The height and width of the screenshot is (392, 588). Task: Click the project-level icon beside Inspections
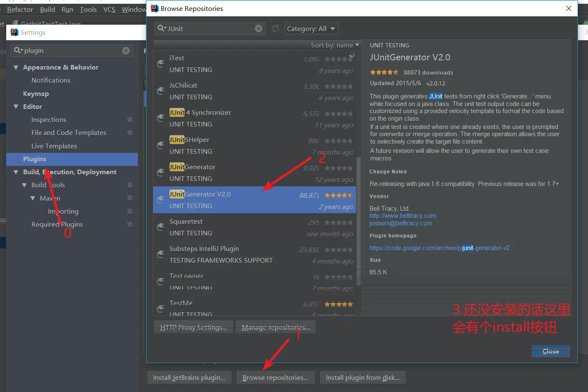[x=130, y=120]
